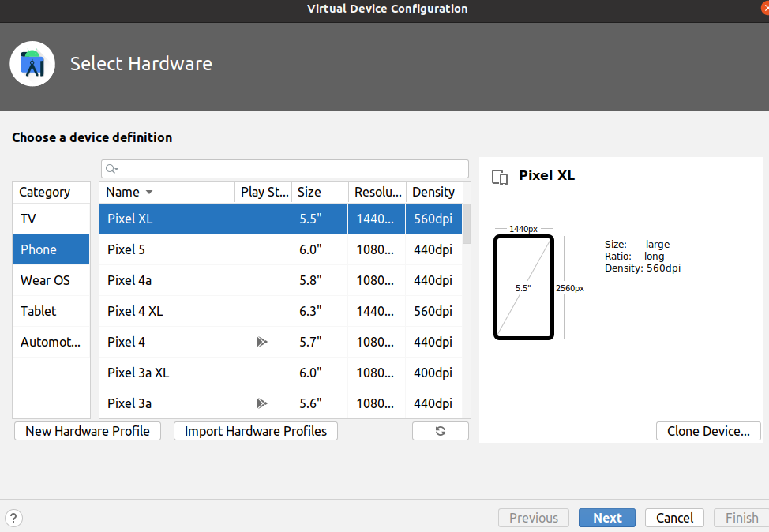This screenshot has height=532, width=769.
Task: Click the 400dpi density cell
Action: click(433, 373)
